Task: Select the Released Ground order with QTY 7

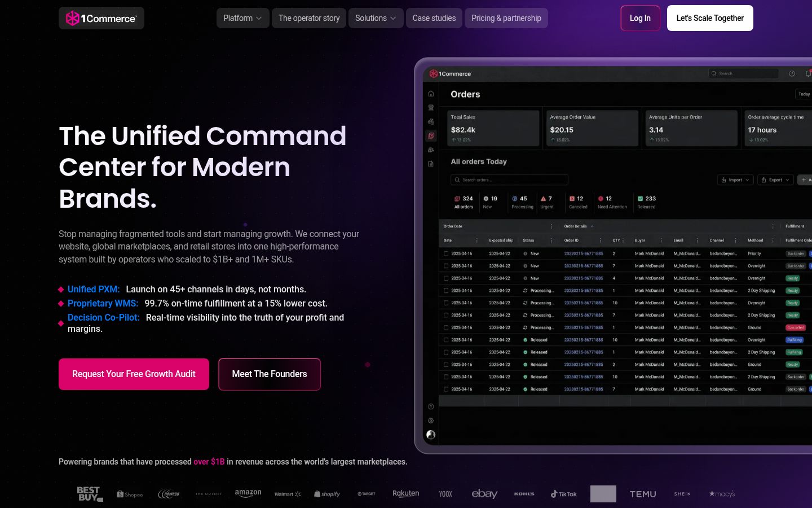Action: [446, 389]
